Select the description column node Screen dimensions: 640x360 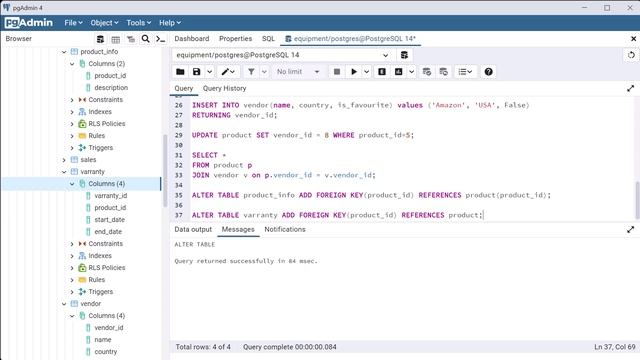tap(111, 88)
